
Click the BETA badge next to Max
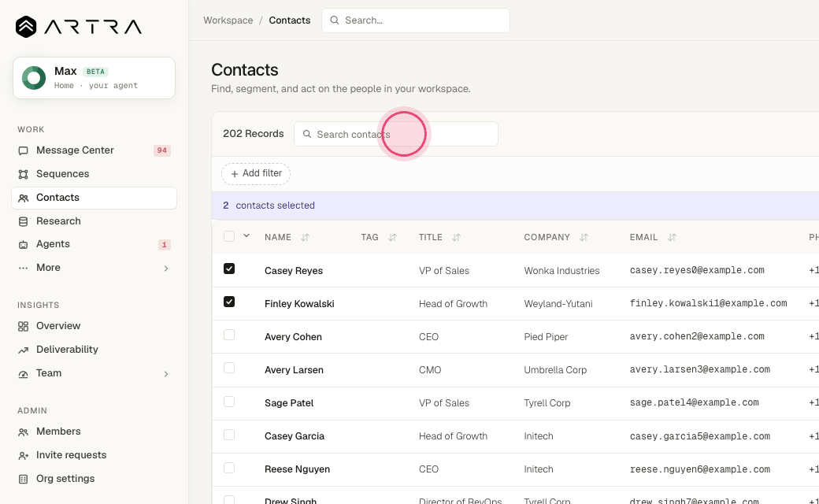pos(95,72)
